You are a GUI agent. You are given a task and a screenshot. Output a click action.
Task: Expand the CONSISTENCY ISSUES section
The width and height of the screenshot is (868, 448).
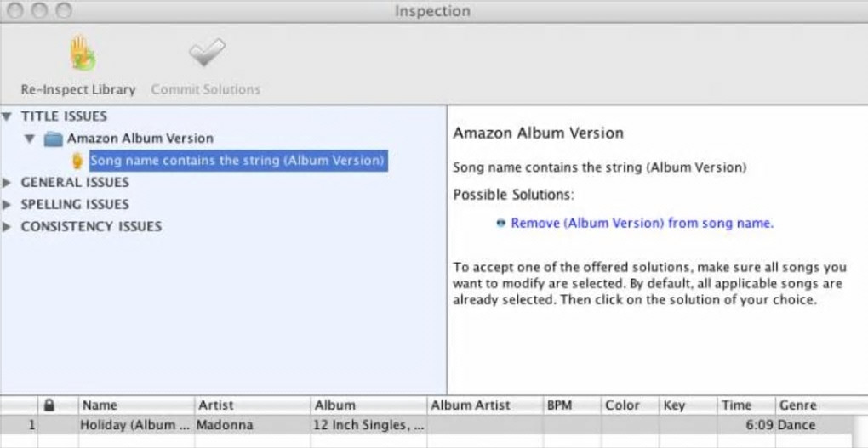[9, 227]
